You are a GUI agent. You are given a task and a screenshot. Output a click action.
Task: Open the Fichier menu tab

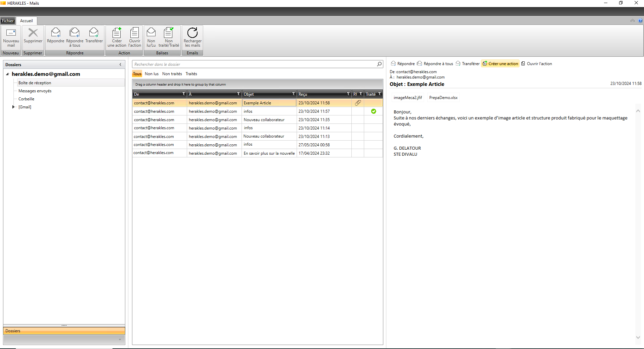tap(8, 21)
